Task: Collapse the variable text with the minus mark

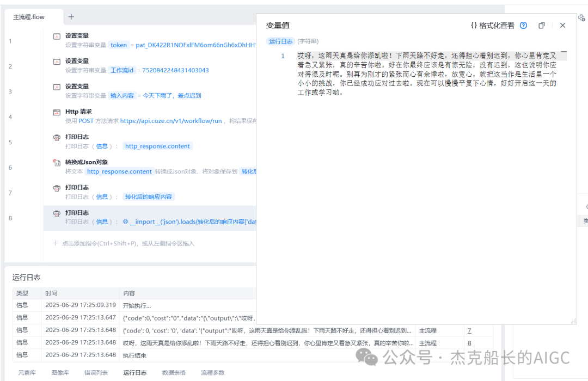Action: click(563, 52)
